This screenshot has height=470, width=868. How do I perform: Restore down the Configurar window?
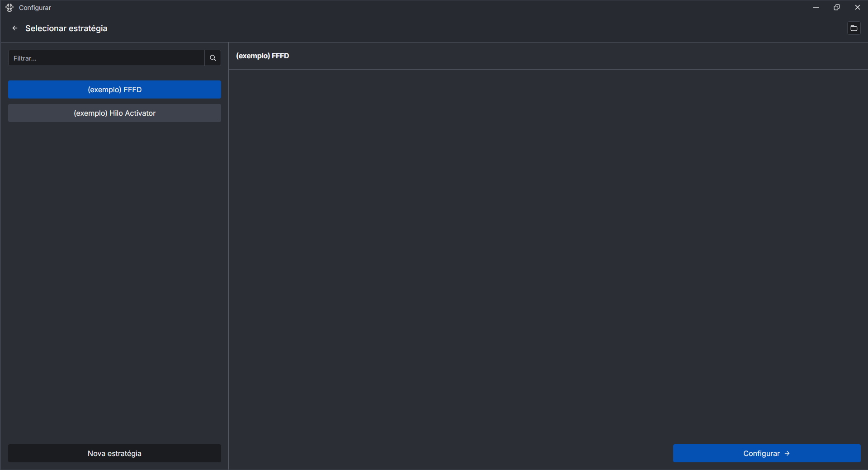pyautogui.click(x=836, y=7)
